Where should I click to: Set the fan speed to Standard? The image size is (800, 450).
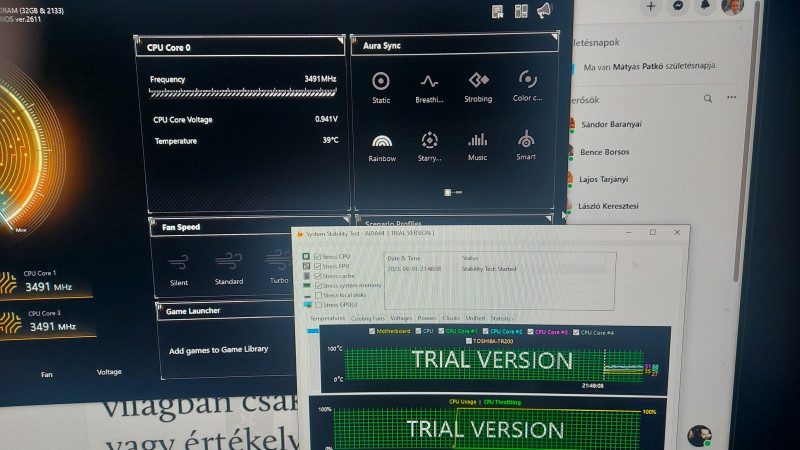click(x=229, y=269)
